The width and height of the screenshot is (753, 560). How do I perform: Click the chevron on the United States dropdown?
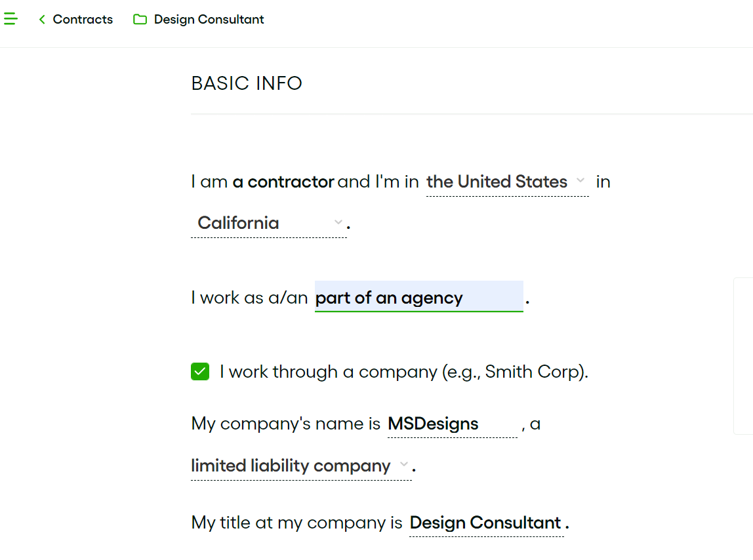(x=580, y=182)
